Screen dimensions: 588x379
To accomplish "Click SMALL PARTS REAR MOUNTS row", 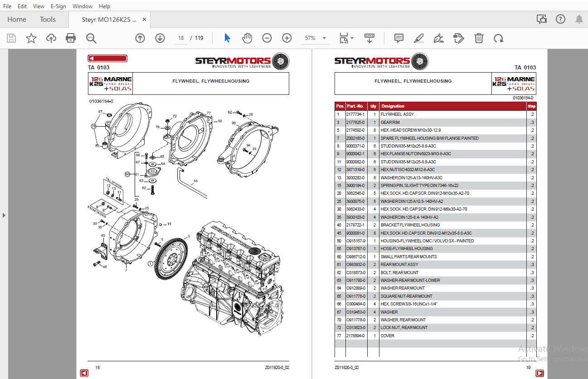I will [x=435, y=257].
